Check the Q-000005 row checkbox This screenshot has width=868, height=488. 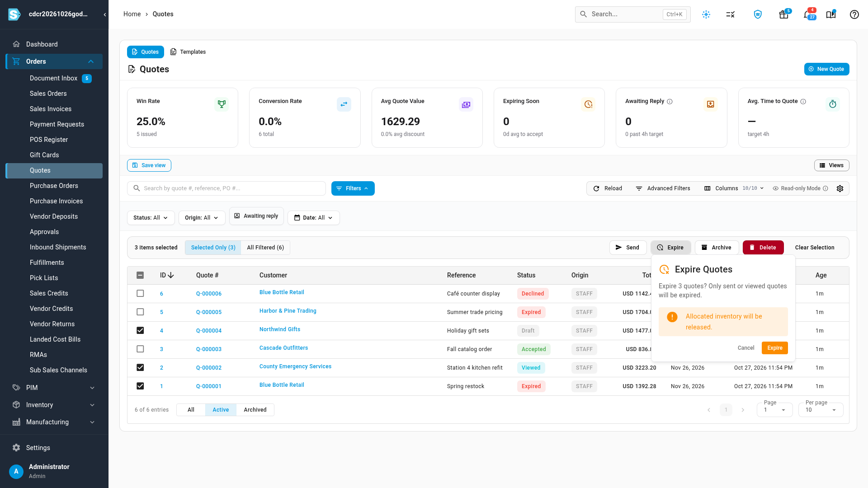click(140, 312)
